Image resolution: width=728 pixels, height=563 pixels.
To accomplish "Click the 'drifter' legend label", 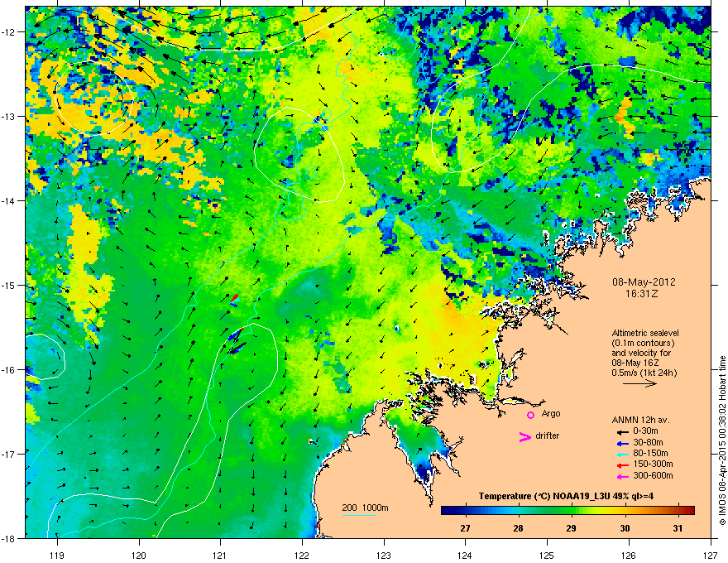I will [548, 435].
